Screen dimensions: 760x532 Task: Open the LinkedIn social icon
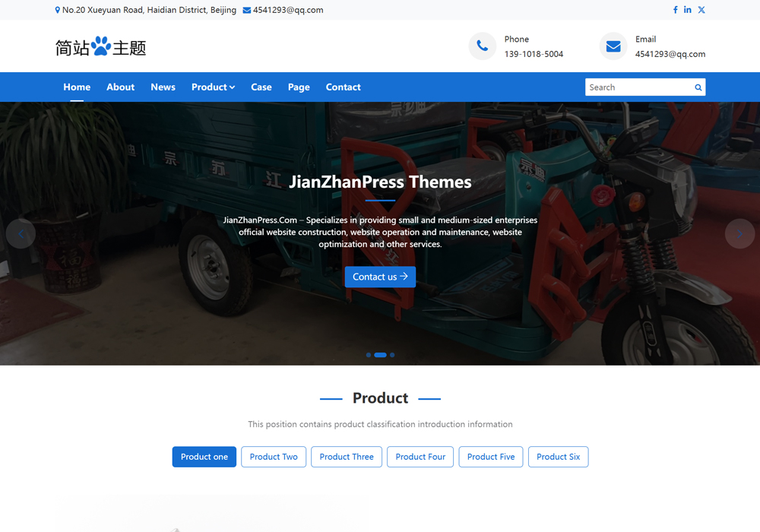click(x=688, y=10)
